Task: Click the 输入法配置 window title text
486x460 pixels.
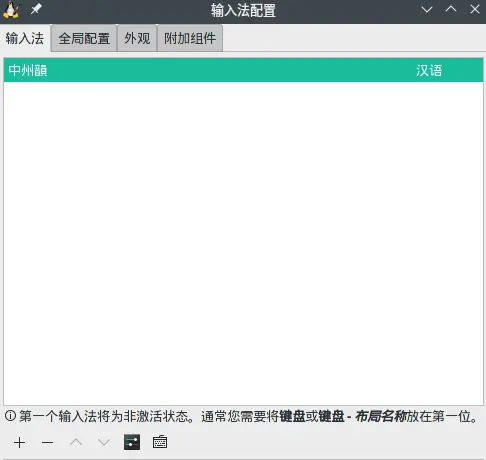Action: coord(243,10)
